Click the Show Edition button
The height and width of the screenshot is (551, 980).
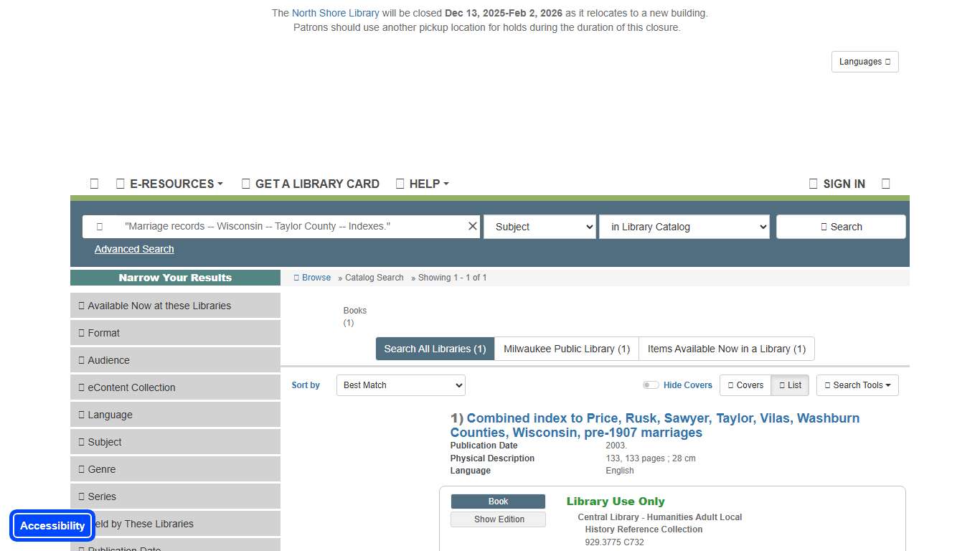498,519
